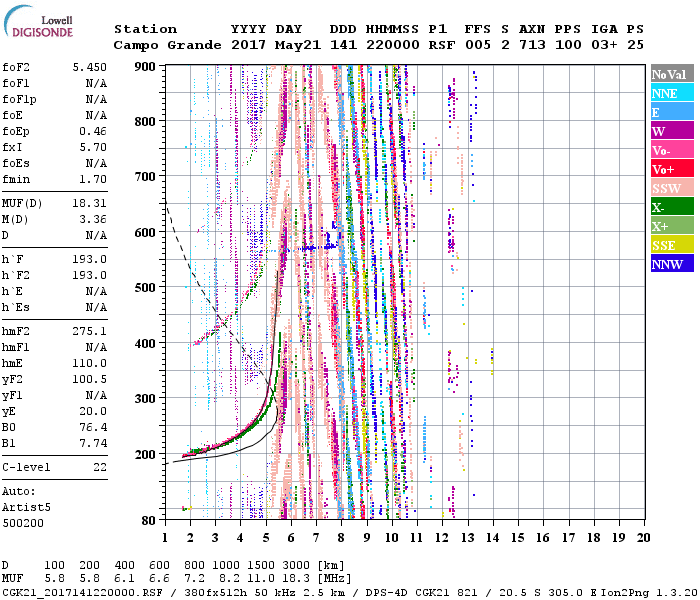Image resolution: width=700 pixels, height=600 pixels.
Task: Click the purple W legend box
Action: 672,131
